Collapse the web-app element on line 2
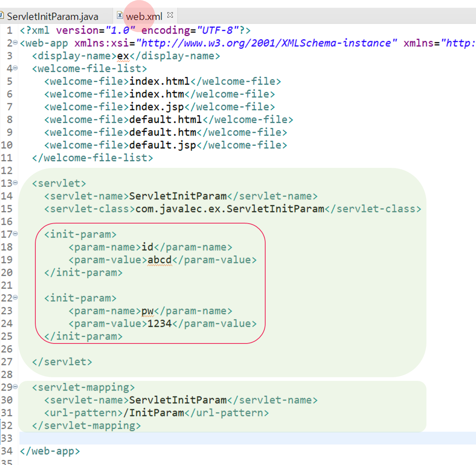The width and height of the screenshot is (476, 465). point(15,43)
